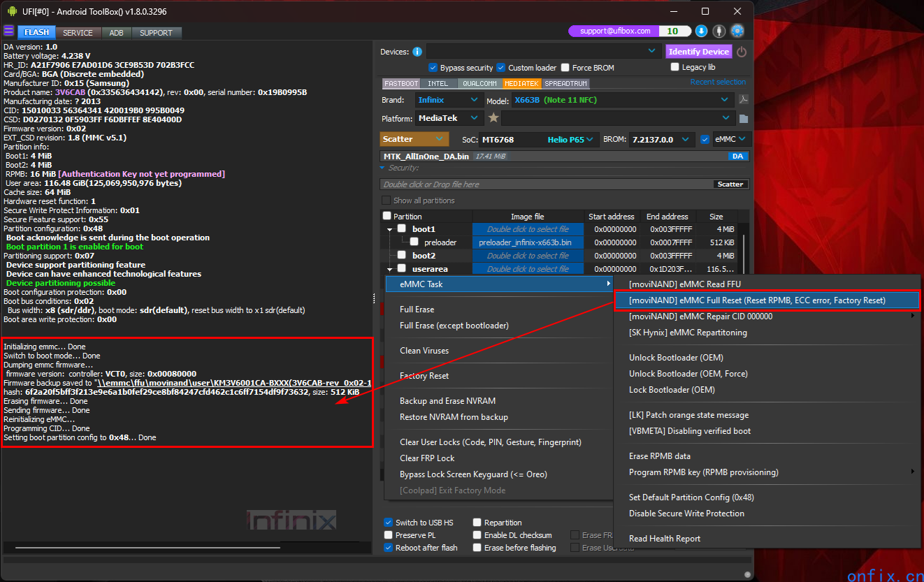This screenshot has width=924, height=582.
Task: Select the SPREADTRUM platform tab
Action: [x=566, y=83]
